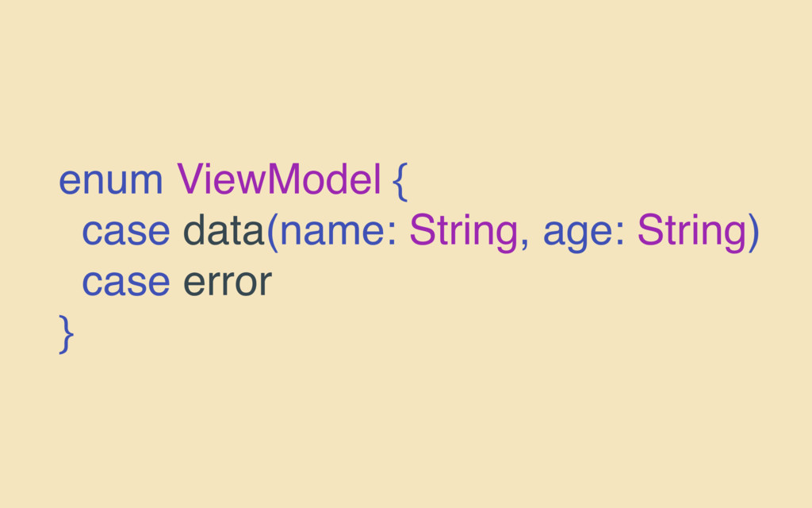Click the capital M in ViewModel

click(285, 179)
